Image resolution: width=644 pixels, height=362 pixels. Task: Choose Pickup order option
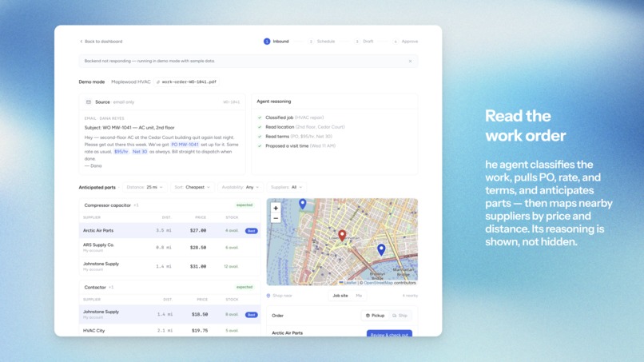tap(375, 316)
